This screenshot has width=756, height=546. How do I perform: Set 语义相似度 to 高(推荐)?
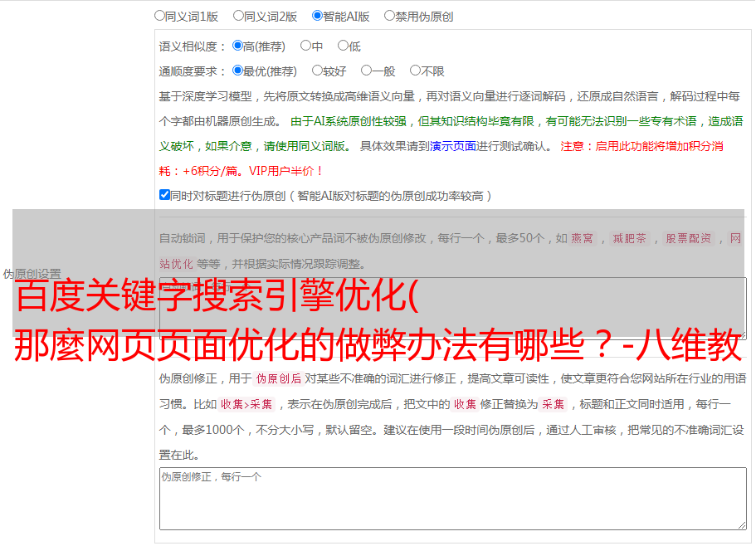(237, 46)
